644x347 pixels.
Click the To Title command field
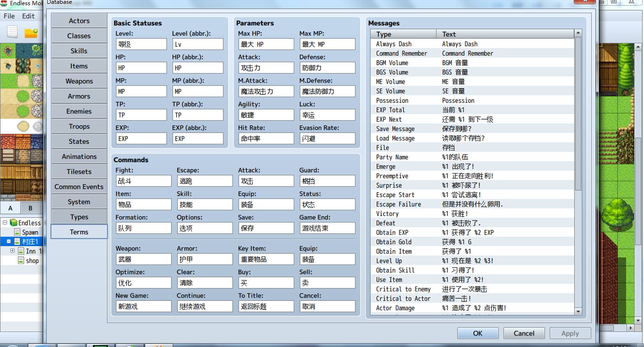click(x=266, y=306)
